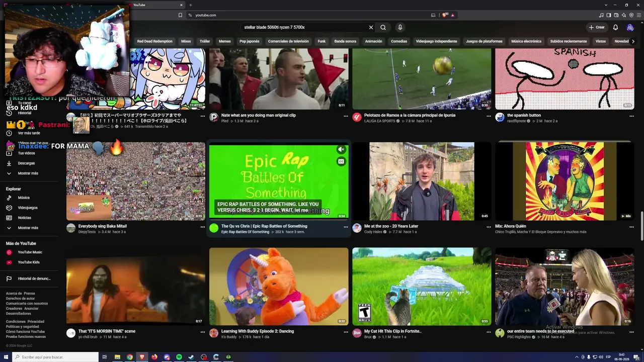The image size is (644, 362).
Task: Clear the search query with the X
Action: pos(371,27)
